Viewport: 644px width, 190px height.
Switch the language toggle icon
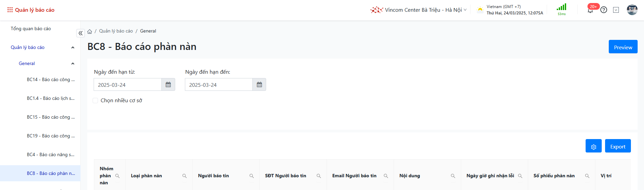(616, 10)
